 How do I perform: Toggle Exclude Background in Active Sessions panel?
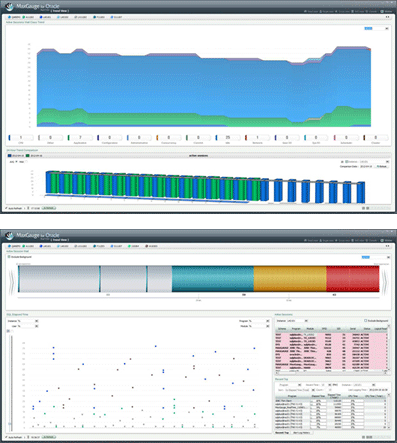(366, 321)
